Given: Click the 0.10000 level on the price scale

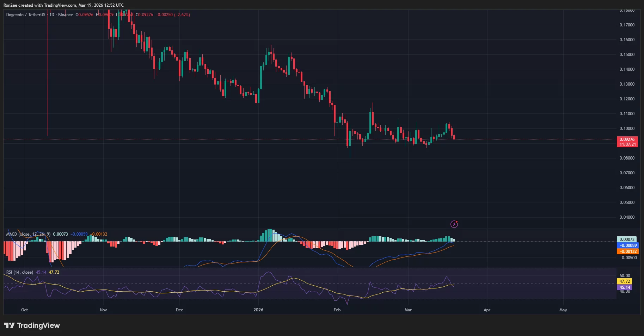Looking at the screenshot, I should coord(627,128).
